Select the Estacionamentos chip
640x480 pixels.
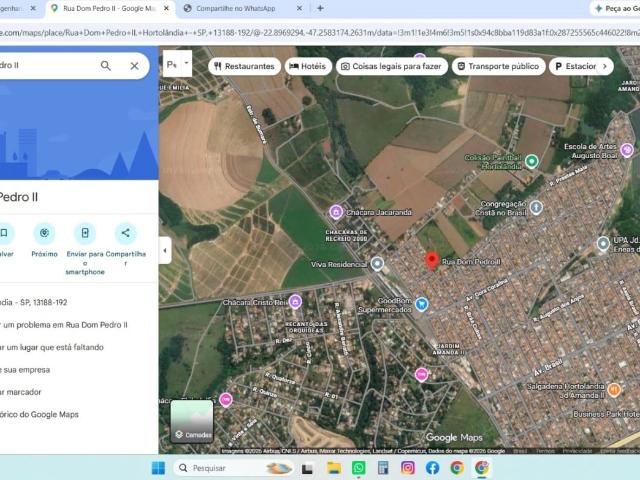(575, 66)
